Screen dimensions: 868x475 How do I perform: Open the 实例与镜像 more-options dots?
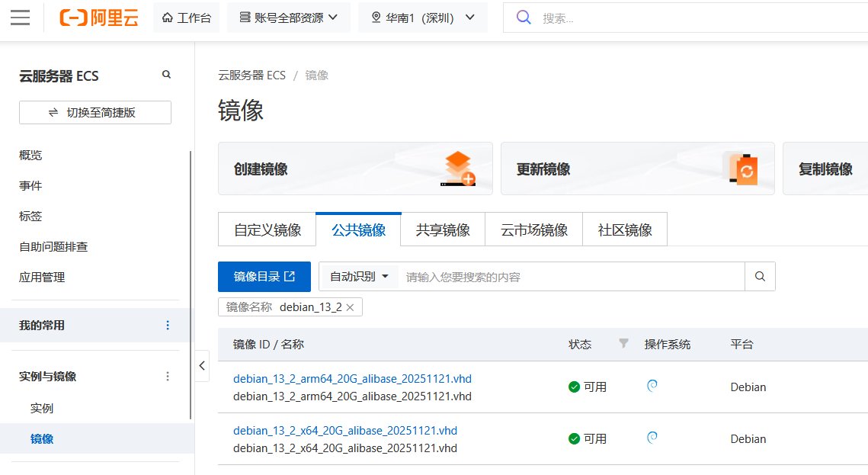[x=168, y=377]
